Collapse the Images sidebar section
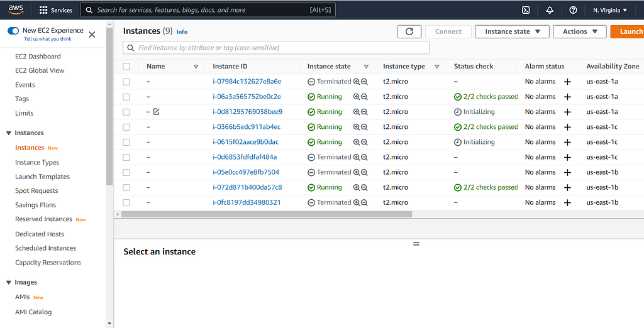The image size is (644, 328). (x=9, y=282)
